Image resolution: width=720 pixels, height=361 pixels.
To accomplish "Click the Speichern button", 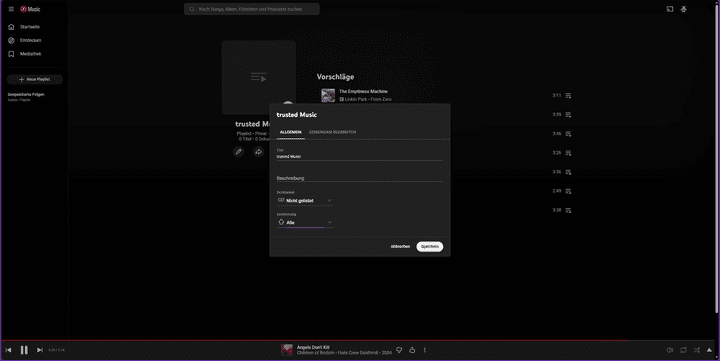I will pos(430,247).
